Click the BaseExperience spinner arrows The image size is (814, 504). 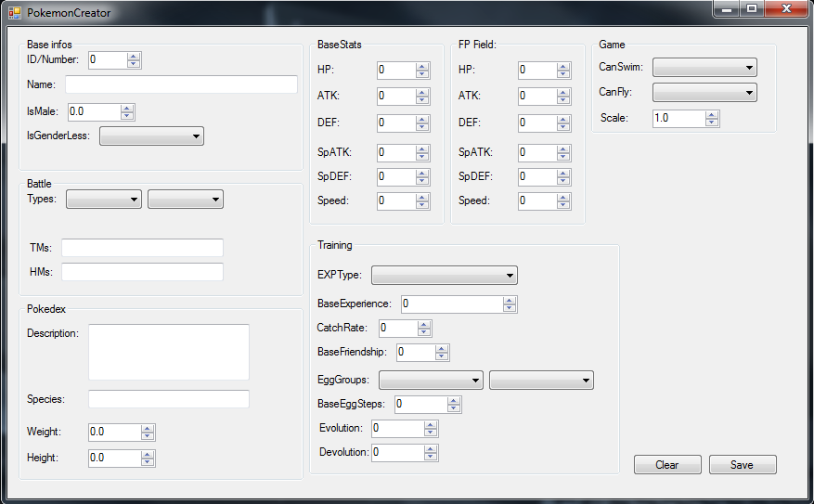coord(510,304)
